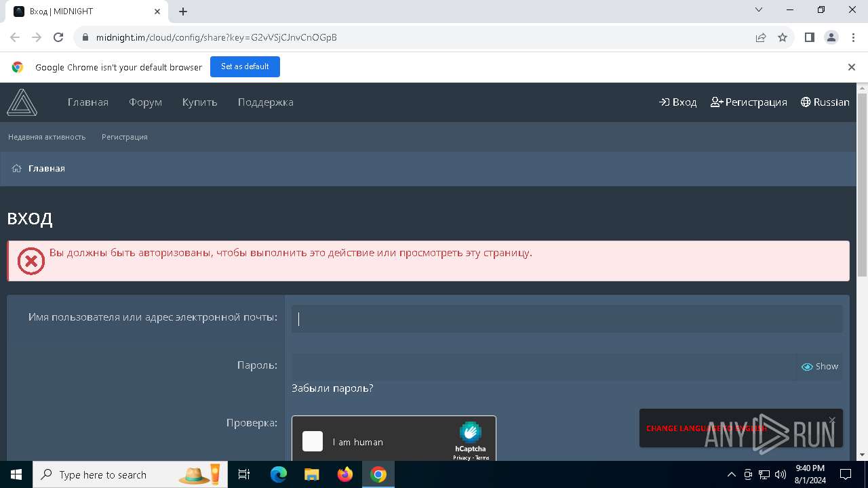Launch Firefox from the taskbar
The width and height of the screenshot is (868, 488).
click(345, 474)
